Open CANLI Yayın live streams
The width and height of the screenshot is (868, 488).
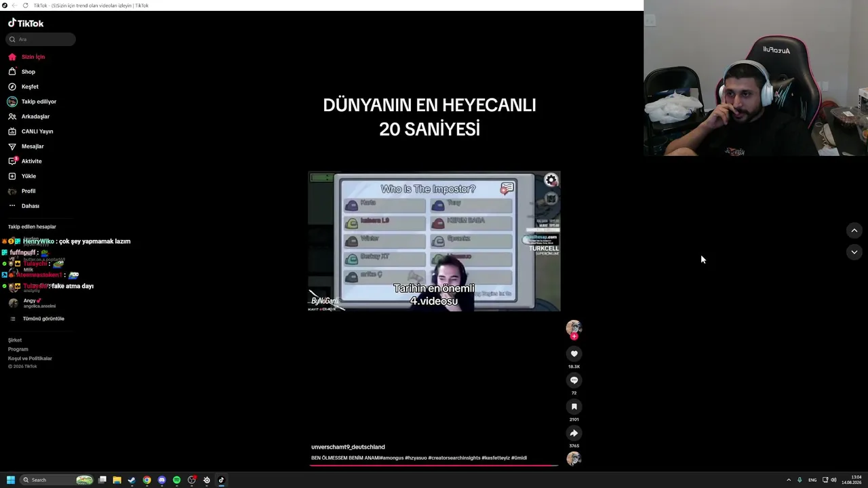[x=31, y=131]
